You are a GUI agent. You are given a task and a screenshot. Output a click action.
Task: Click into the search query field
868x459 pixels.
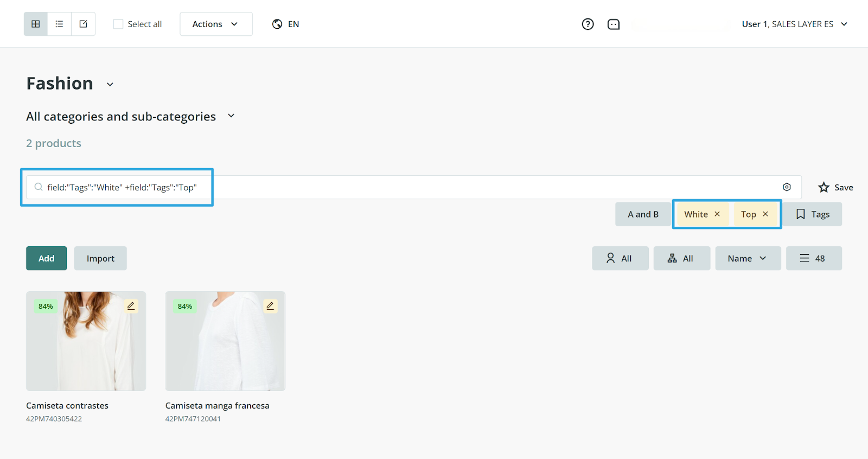pos(413,187)
